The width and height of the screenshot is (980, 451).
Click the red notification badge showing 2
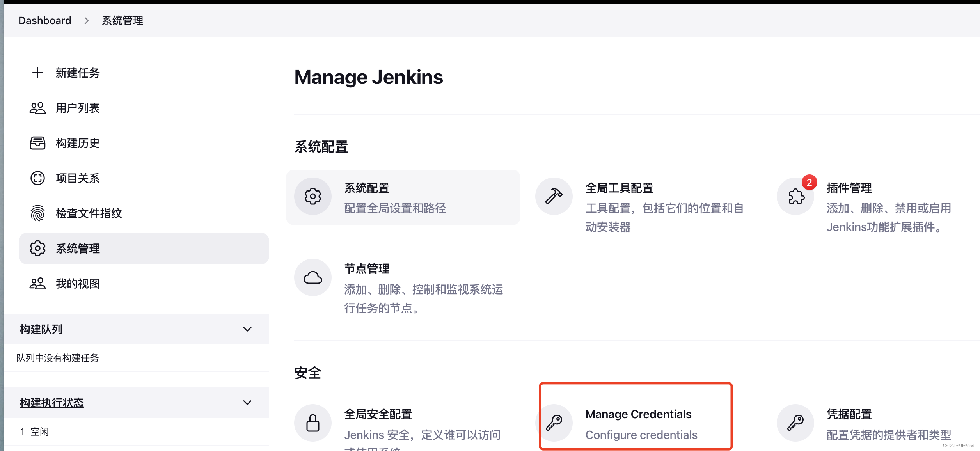(x=810, y=182)
